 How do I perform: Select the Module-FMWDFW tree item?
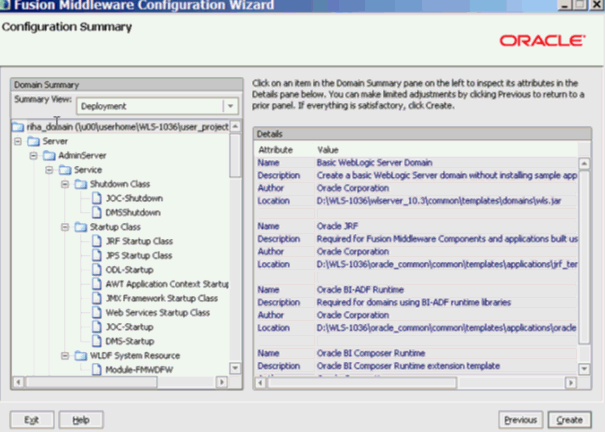139,370
